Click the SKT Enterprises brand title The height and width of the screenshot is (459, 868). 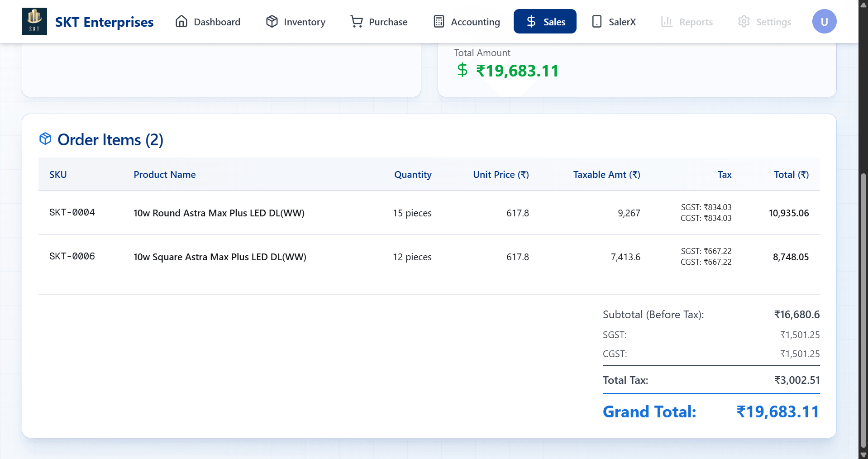pyautogui.click(x=104, y=22)
